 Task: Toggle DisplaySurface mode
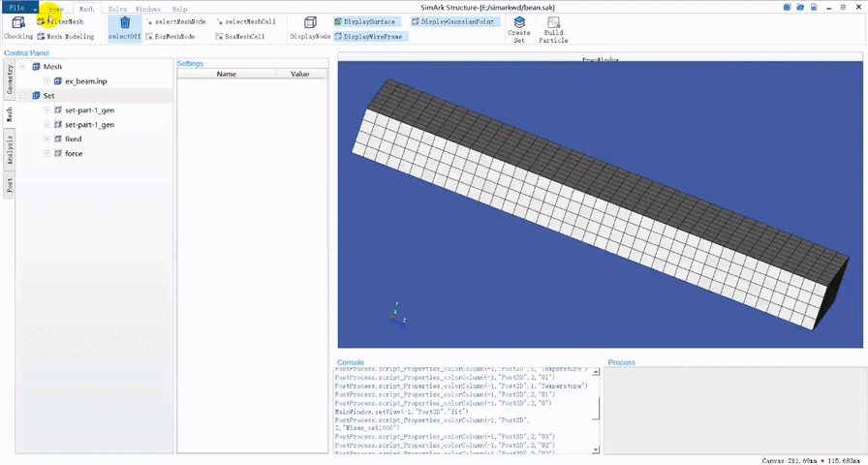365,21
